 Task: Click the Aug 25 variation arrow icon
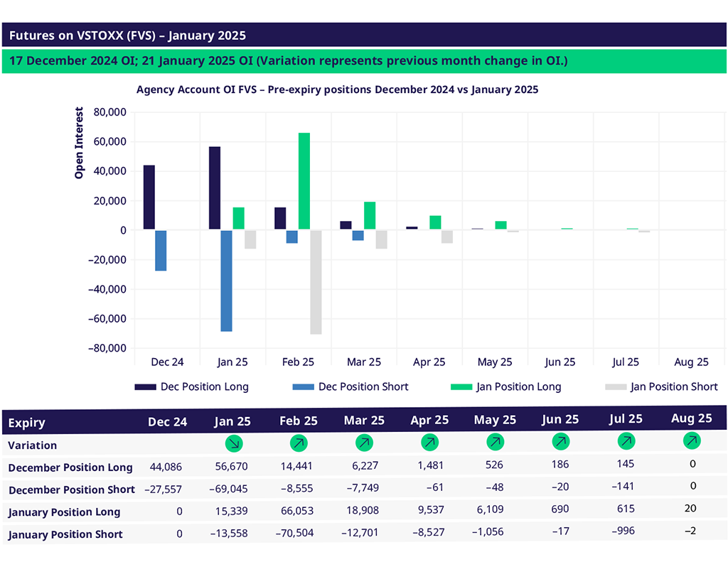point(691,441)
